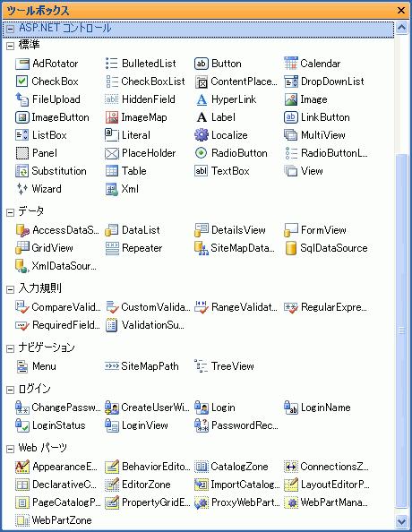This screenshot has width=412, height=532.
Task: Pick the CatalogZone control icon
Action: tap(202, 467)
